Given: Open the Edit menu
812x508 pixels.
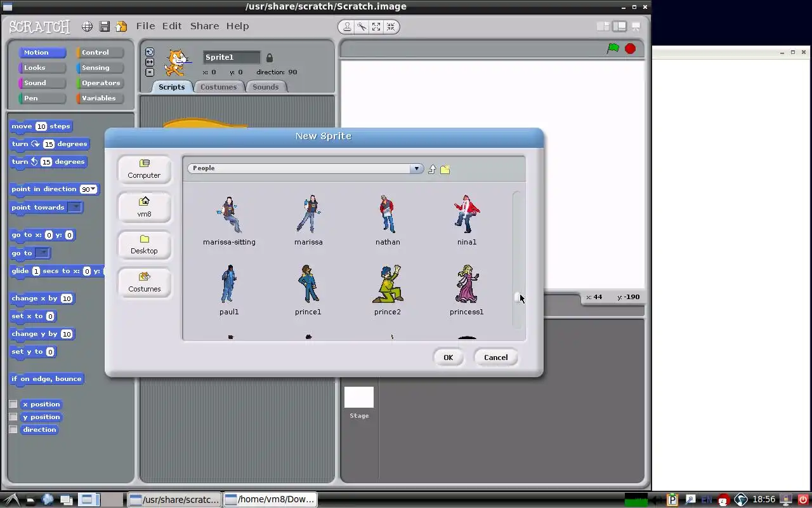Looking at the screenshot, I should tap(172, 26).
